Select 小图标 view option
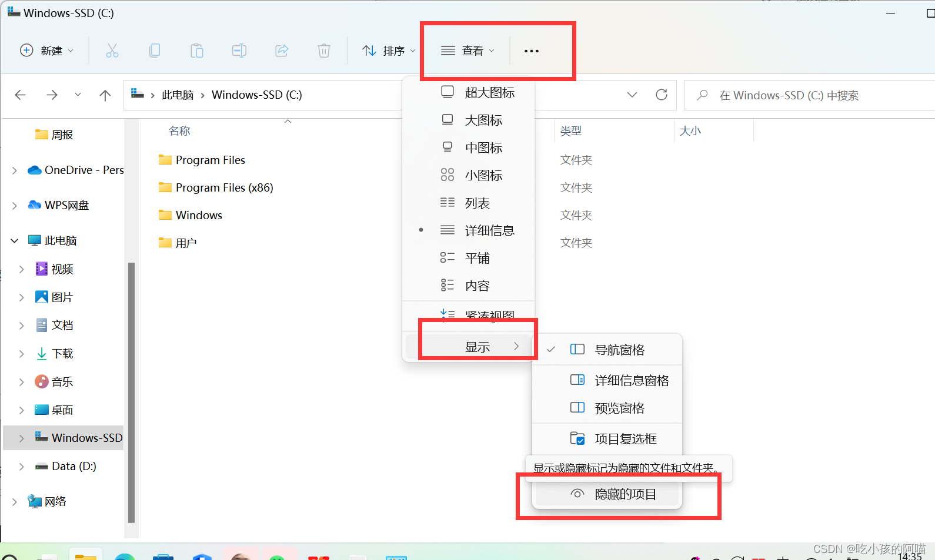 tap(469, 176)
